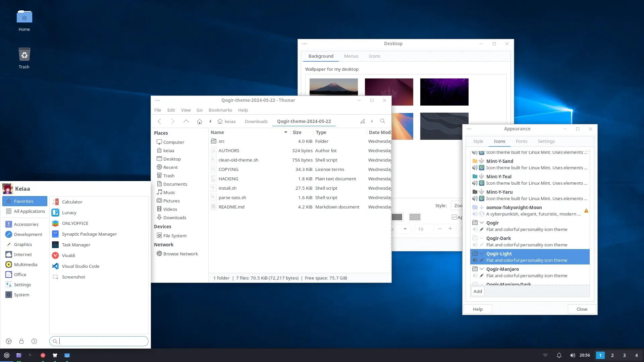Open the dropdown left of the 10 spinbox

click(x=405, y=229)
